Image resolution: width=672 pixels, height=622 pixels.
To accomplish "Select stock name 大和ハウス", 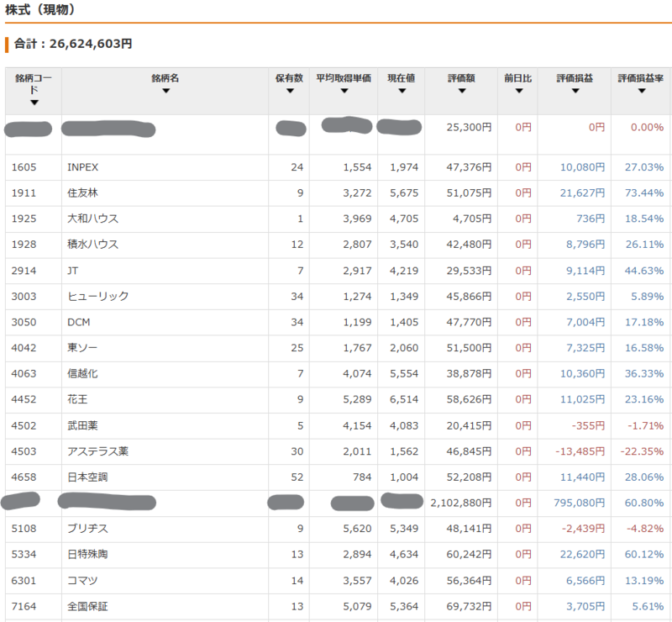I will coord(92,219).
